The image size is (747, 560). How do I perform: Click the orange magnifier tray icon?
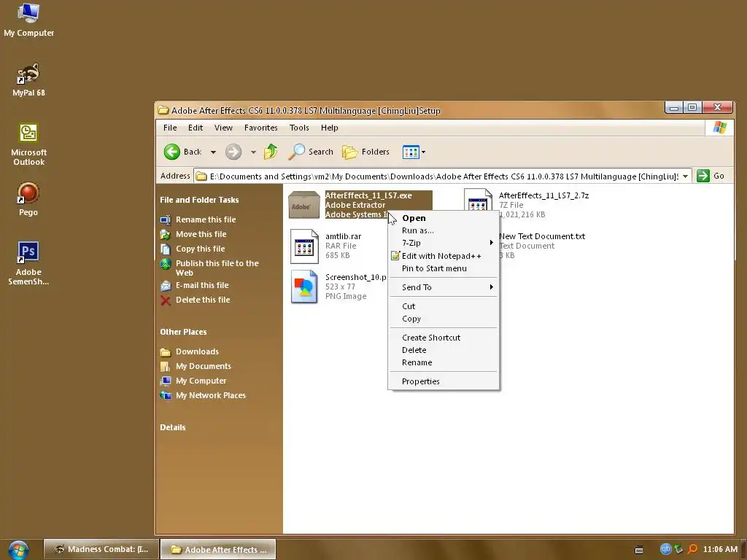pyautogui.click(x=692, y=549)
